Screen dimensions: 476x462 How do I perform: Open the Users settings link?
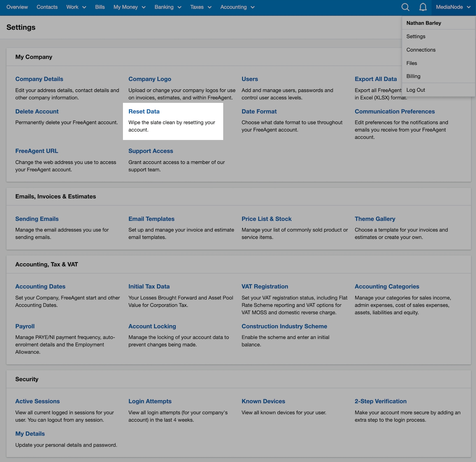[250, 79]
